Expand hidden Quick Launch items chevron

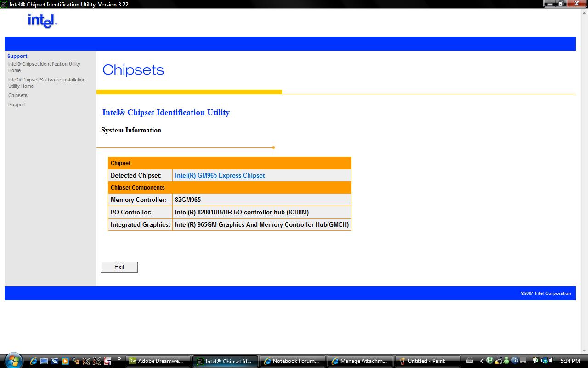pos(119,359)
